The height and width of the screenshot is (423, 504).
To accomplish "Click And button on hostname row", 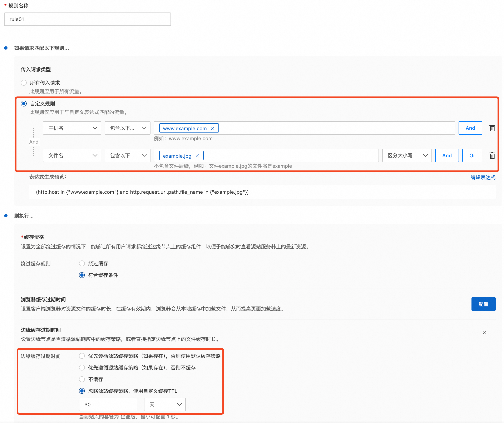I will click(470, 128).
